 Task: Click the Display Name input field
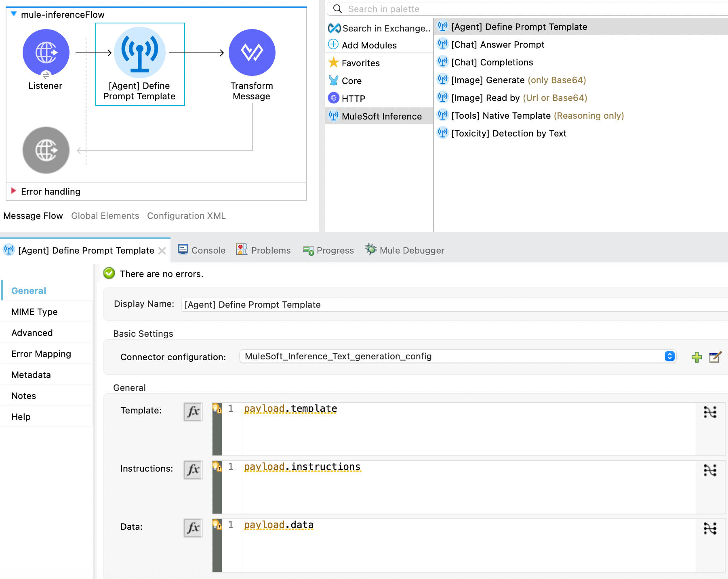coord(454,304)
